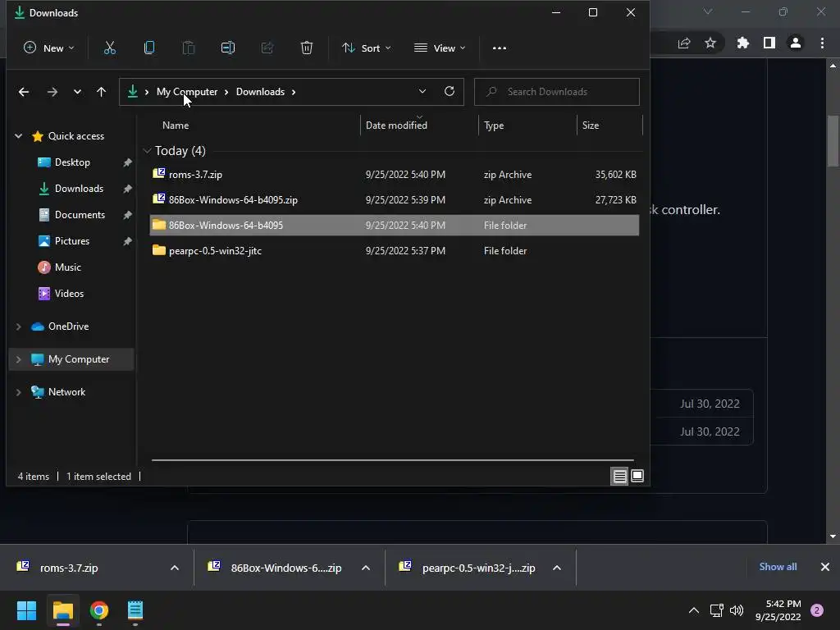Click the network tray icon
This screenshot has height=630, width=840.
pos(716,610)
